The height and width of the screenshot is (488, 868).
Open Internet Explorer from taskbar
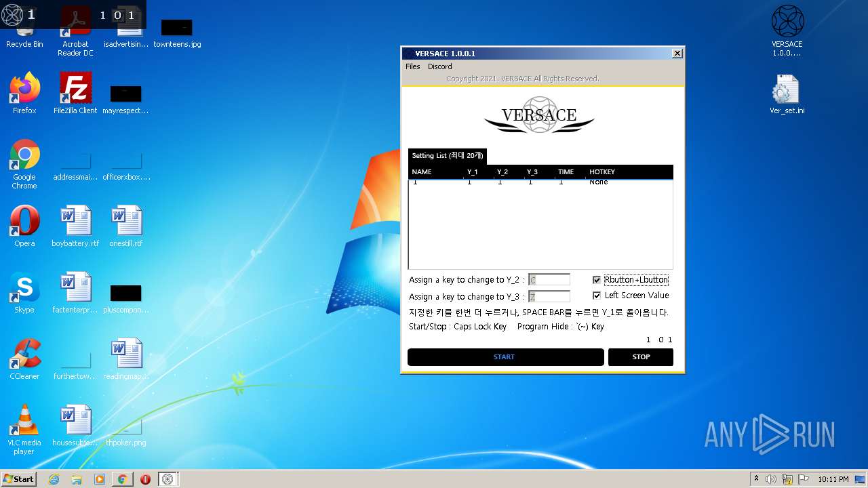point(54,479)
